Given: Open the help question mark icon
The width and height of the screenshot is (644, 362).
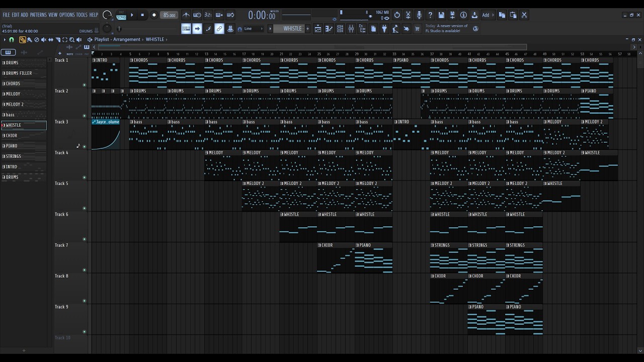Looking at the screenshot, I should pyautogui.click(x=430, y=15).
